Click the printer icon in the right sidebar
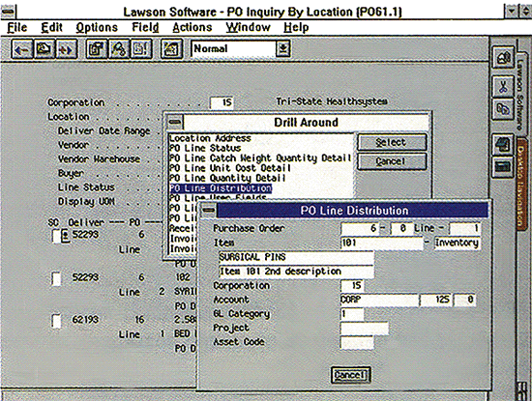This screenshot has height=401, width=532. click(503, 145)
